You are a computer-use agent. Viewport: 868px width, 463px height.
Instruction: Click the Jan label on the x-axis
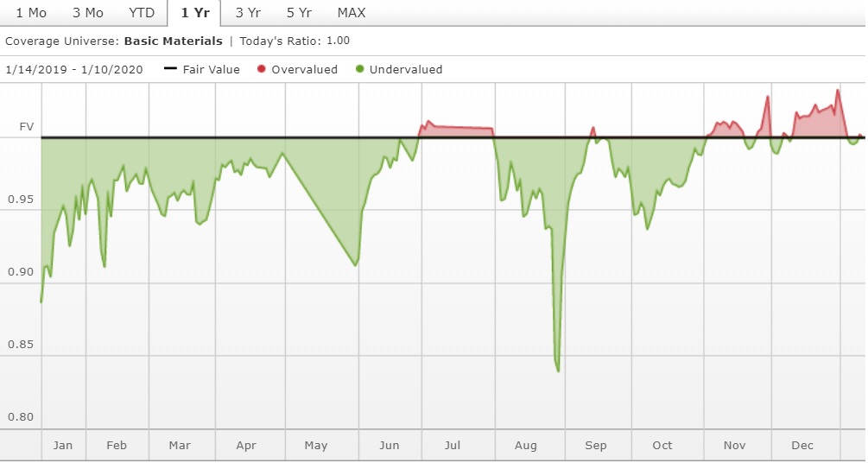coord(63,446)
